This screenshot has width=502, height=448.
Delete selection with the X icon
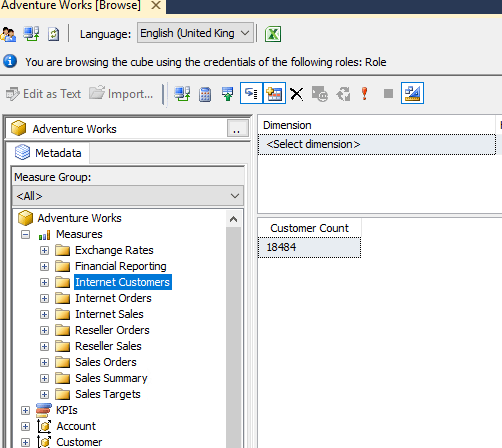click(x=296, y=94)
